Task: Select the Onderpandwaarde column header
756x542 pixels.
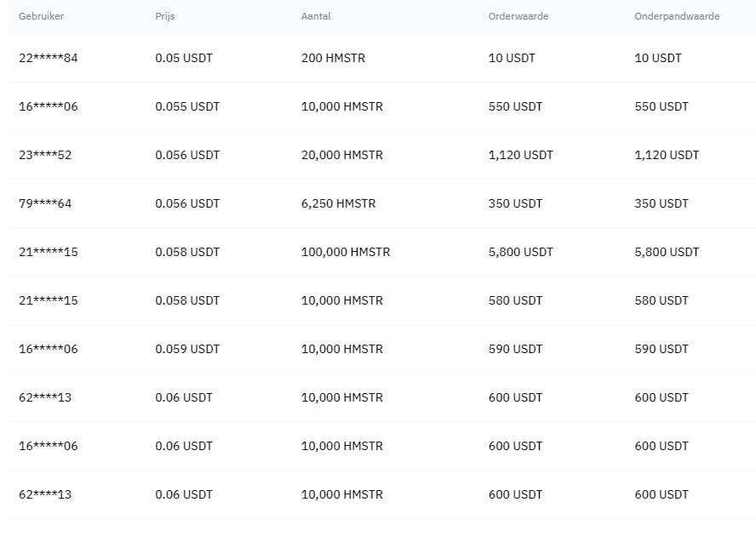Action: coord(677,16)
